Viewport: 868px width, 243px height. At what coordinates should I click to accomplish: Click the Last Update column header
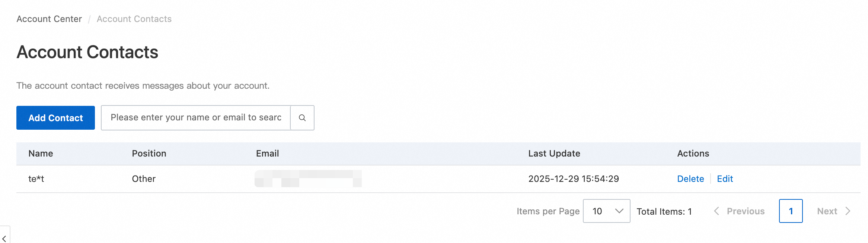tap(554, 154)
